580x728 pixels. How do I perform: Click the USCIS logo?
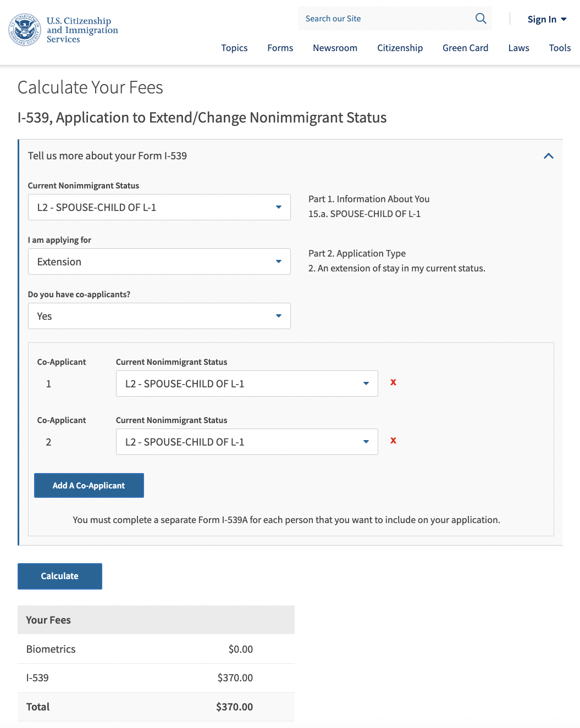pos(63,30)
